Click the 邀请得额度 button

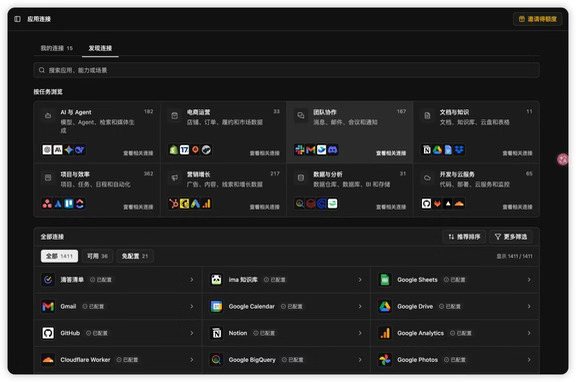click(537, 19)
